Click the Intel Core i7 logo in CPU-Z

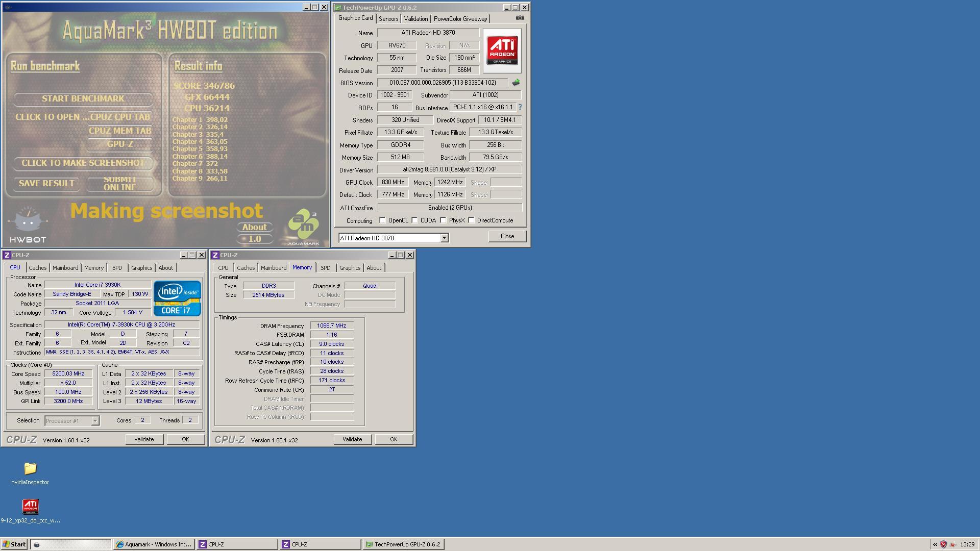pos(177,298)
